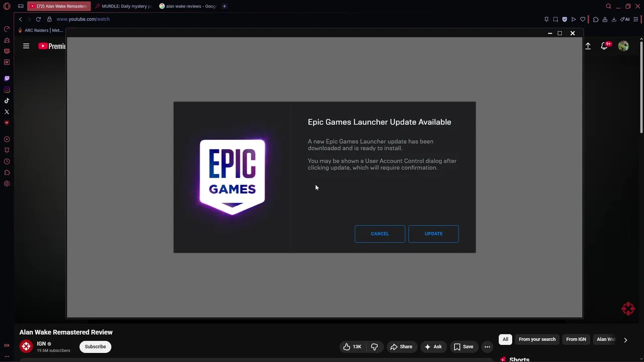Open YouTube notifications bell

click(605, 46)
